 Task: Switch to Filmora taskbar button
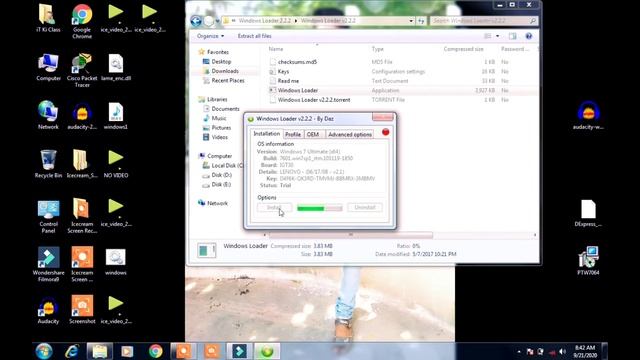[239, 351]
